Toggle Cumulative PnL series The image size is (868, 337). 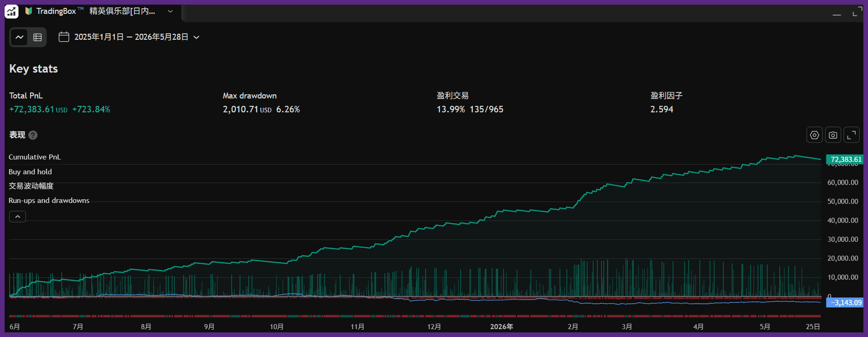coord(35,157)
